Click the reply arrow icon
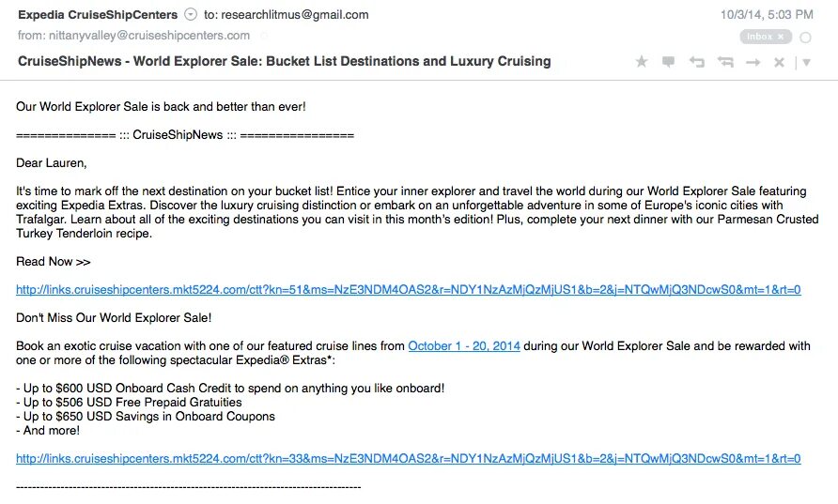This screenshot has height=504, width=838. pyautogui.click(x=696, y=62)
